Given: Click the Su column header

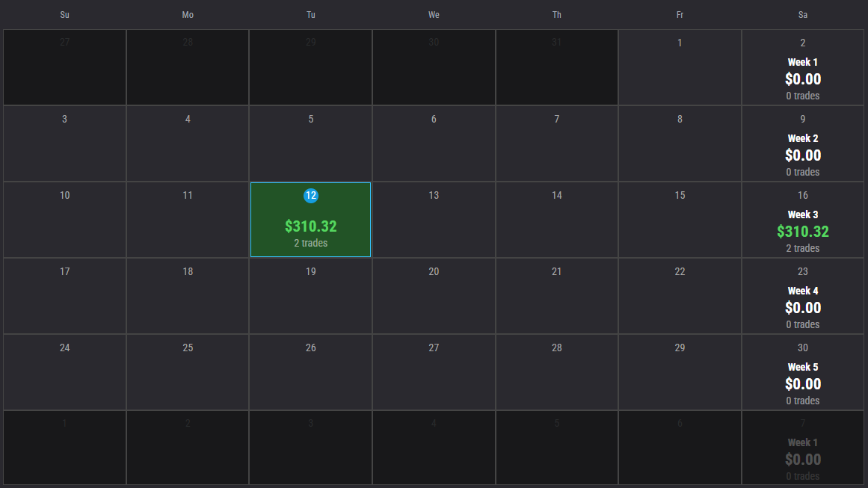Looking at the screenshot, I should [x=64, y=14].
